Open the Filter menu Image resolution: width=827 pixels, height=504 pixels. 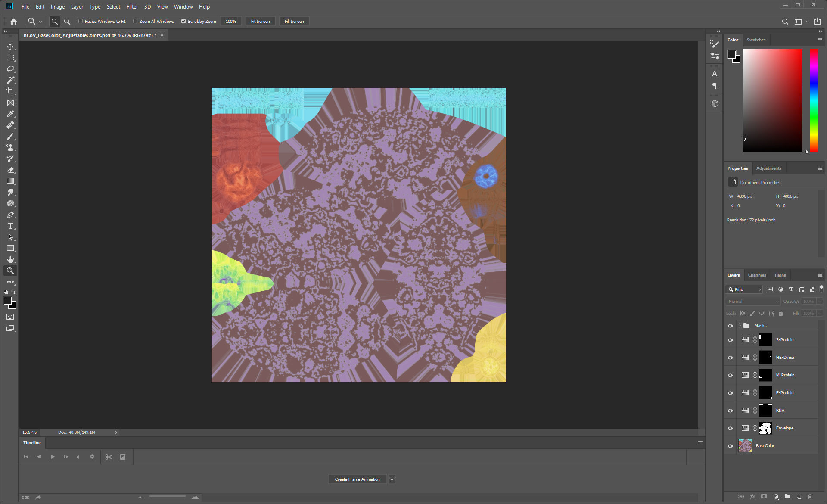tap(132, 7)
